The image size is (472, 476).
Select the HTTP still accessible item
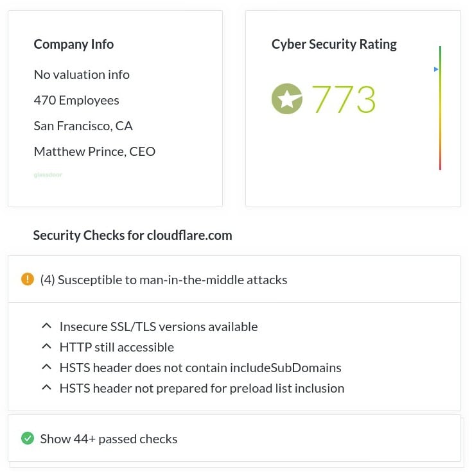tap(117, 347)
